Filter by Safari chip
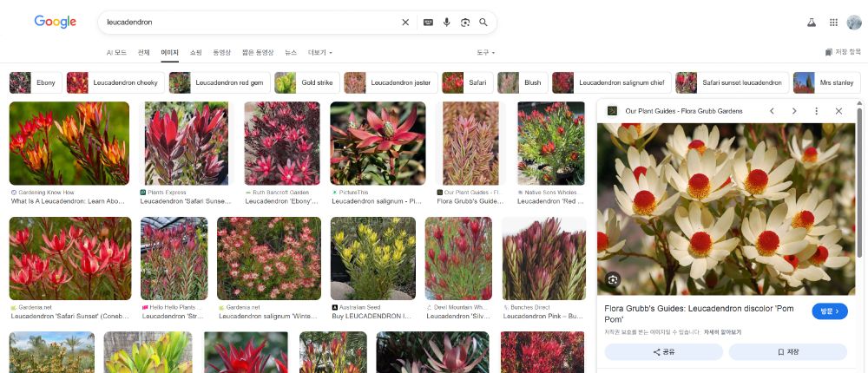Image resolution: width=868 pixels, height=373 pixels. pos(467,82)
